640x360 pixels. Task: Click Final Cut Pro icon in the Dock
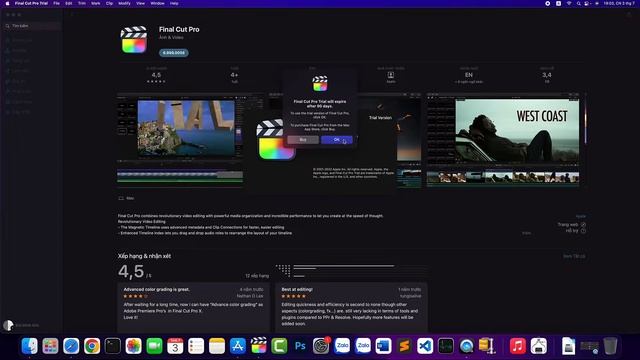(x=258, y=346)
